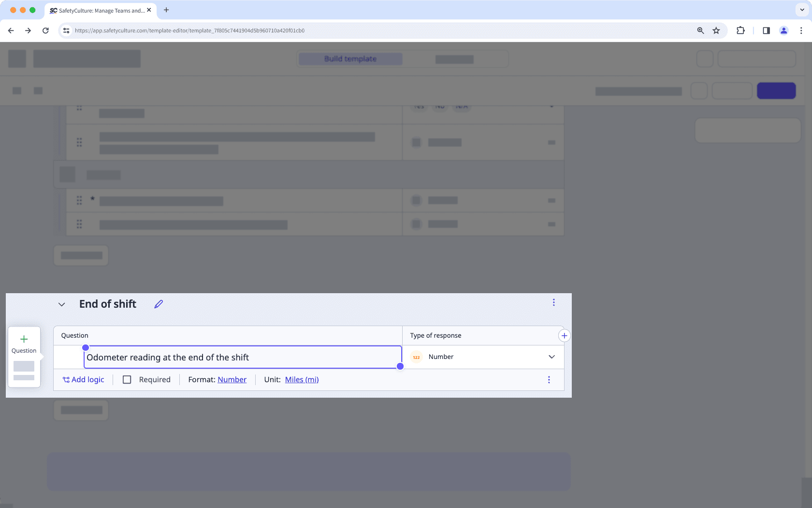Open the three-dot menu on End of shift header
This screenshot has height=508, width=812.
pos(553,302)
